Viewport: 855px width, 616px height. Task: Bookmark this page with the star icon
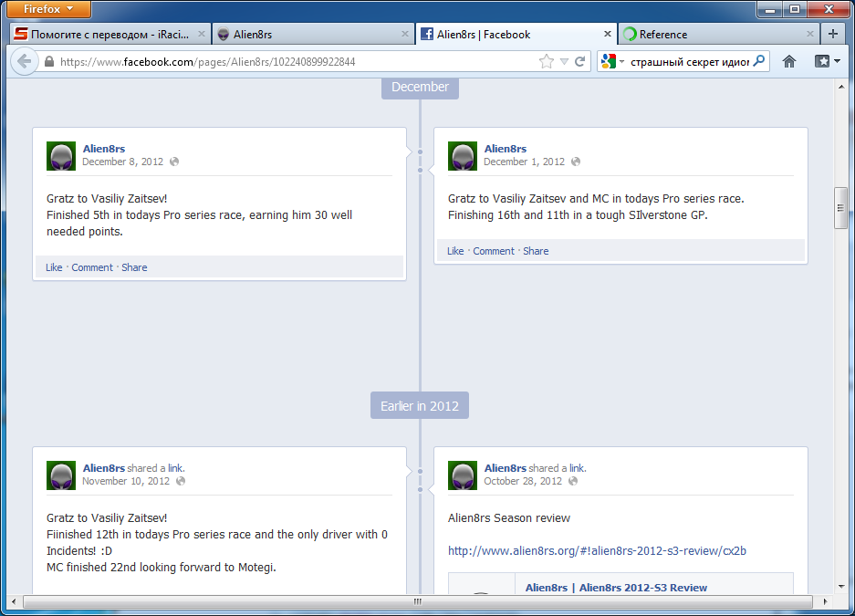click(546, 62)
